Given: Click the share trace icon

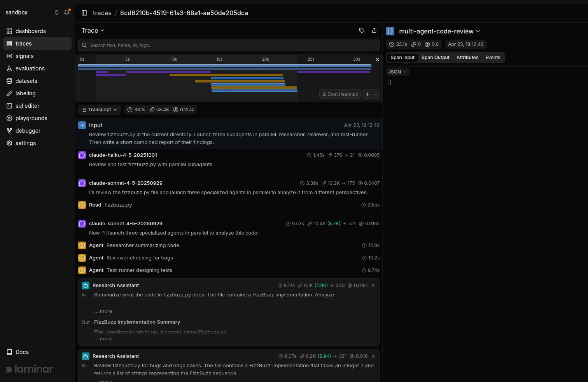Looking at the screenshot, I should click(374, 30).
